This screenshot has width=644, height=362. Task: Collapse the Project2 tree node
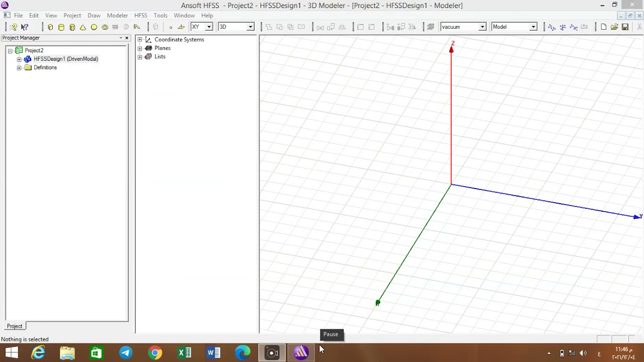pyautogui.click(x=10, y=51)
